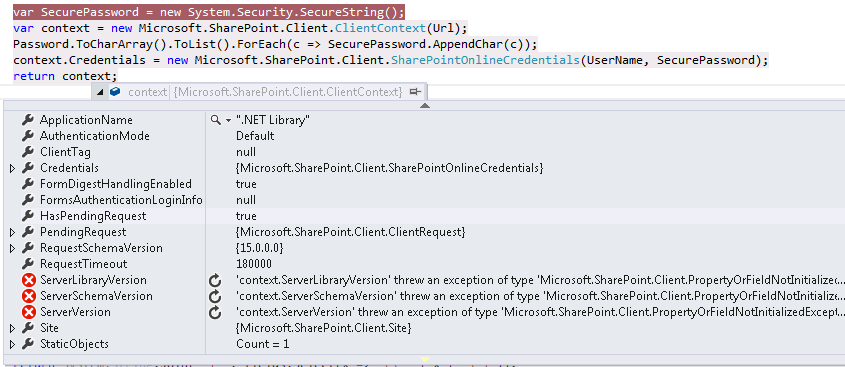Click the ServerLibraryVersion exception message

coord(540,280)
